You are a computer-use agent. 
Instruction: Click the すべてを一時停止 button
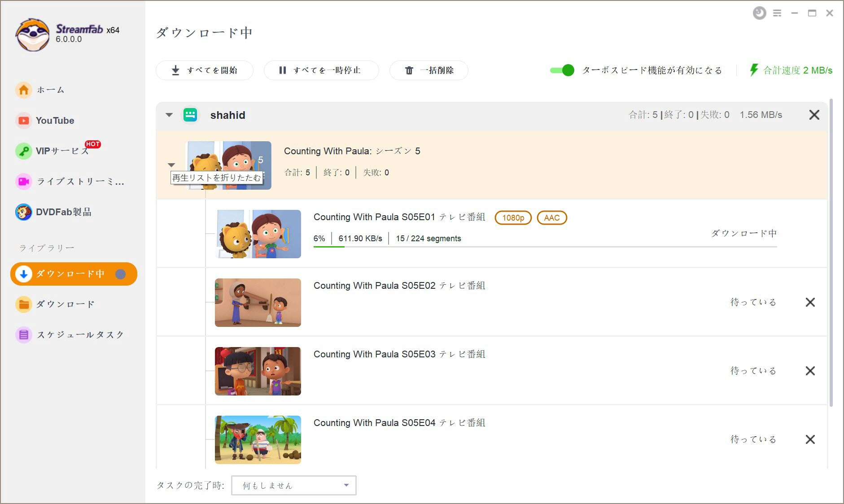(x=321, y=70)
